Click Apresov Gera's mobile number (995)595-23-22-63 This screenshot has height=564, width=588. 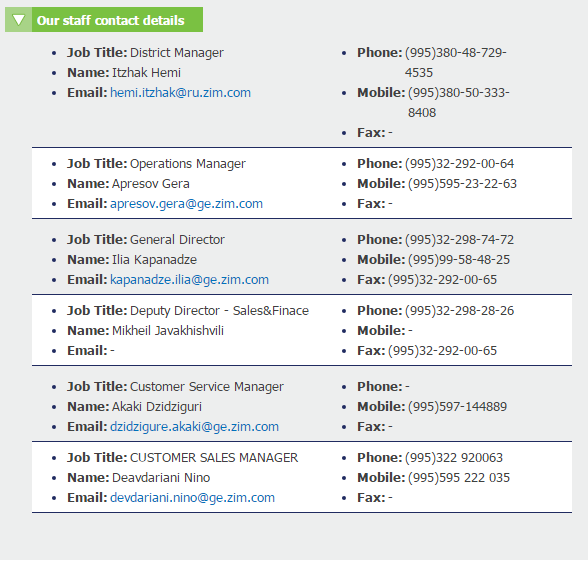tap(462, 184)
